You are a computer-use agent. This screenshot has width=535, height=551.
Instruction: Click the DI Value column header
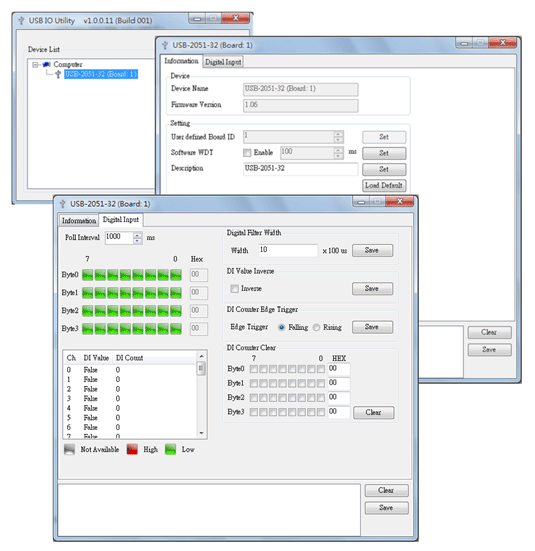(96, 358)
